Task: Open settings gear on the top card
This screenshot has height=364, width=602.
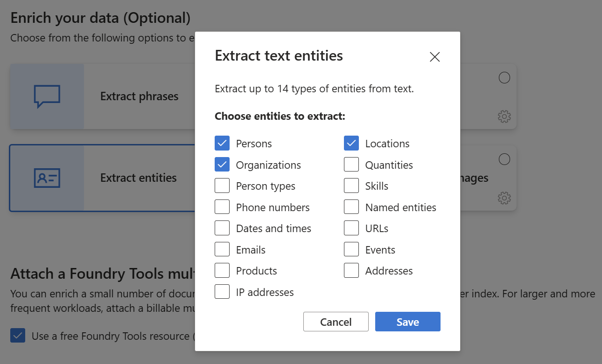Action: 504,117
